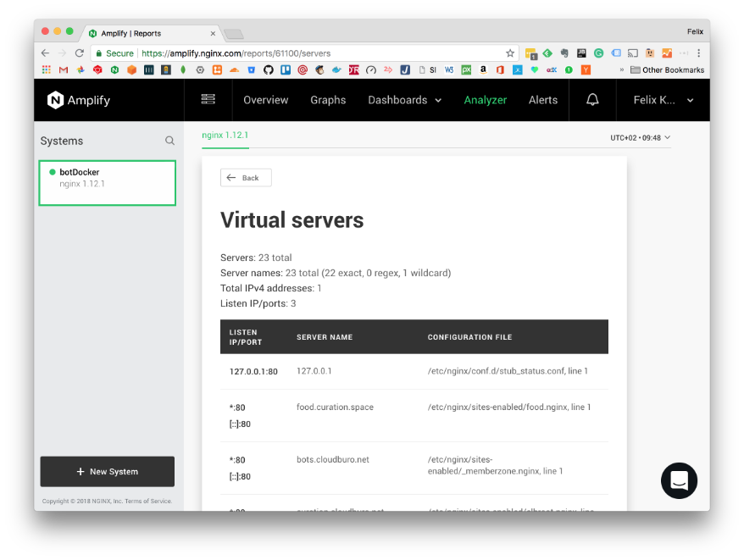Reload the page with refresh icon

(x=80, y=53)
